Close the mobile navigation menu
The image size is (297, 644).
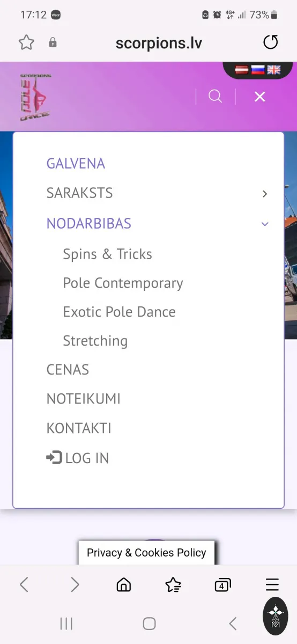pyautogui.click(x=260, y=97)
